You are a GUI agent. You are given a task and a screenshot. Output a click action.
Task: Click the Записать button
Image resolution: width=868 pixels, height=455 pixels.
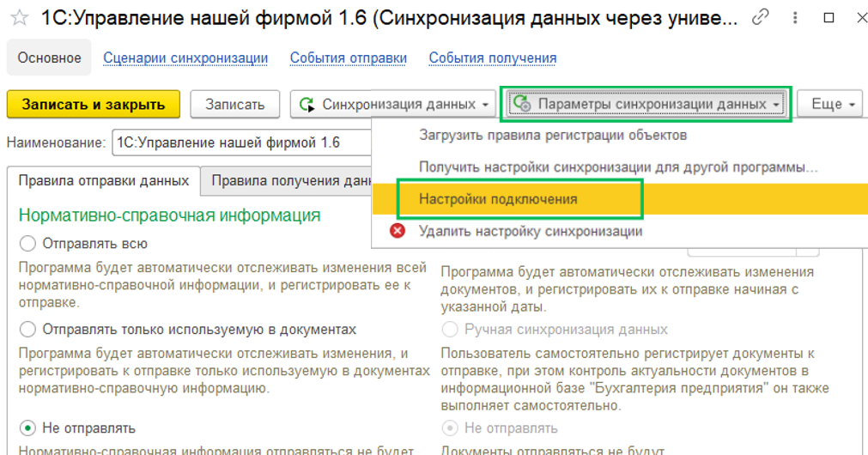[x=234, y=104]
